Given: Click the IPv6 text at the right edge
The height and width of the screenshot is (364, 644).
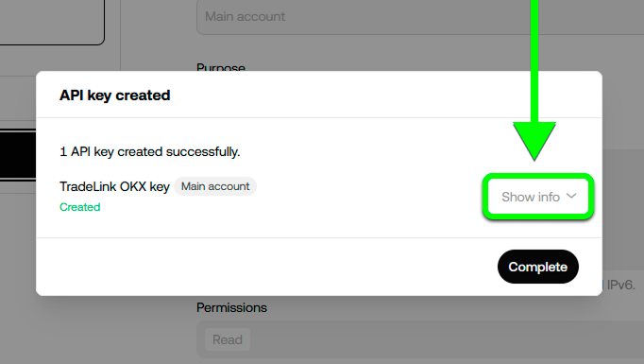Looking at the screenshot, I should (620, 285).
